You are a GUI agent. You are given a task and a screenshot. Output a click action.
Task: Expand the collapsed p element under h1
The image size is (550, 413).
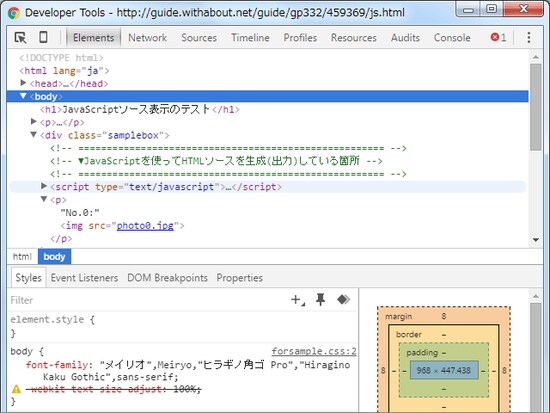click(x=33, y=122)
